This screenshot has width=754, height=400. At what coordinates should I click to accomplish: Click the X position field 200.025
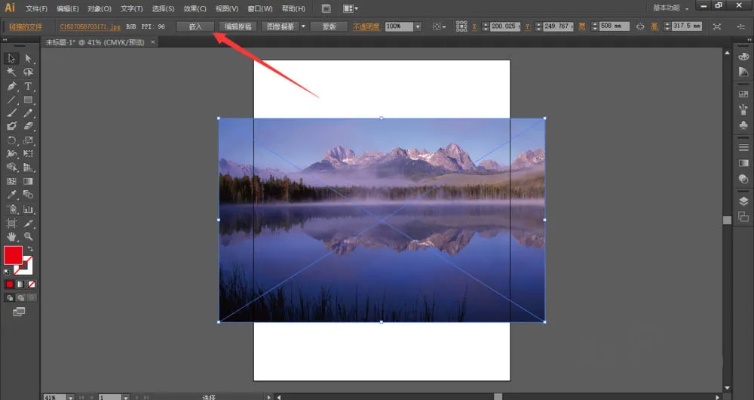point(505,26)
